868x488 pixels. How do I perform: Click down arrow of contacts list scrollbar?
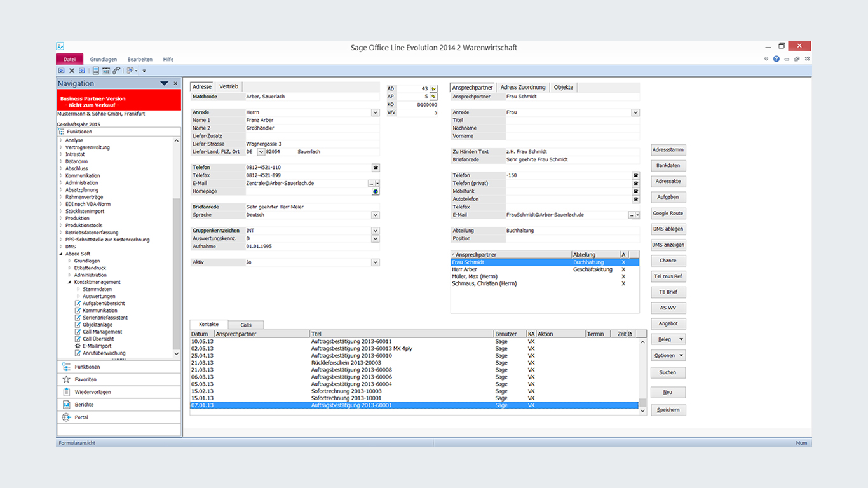(x=642, y=411)
